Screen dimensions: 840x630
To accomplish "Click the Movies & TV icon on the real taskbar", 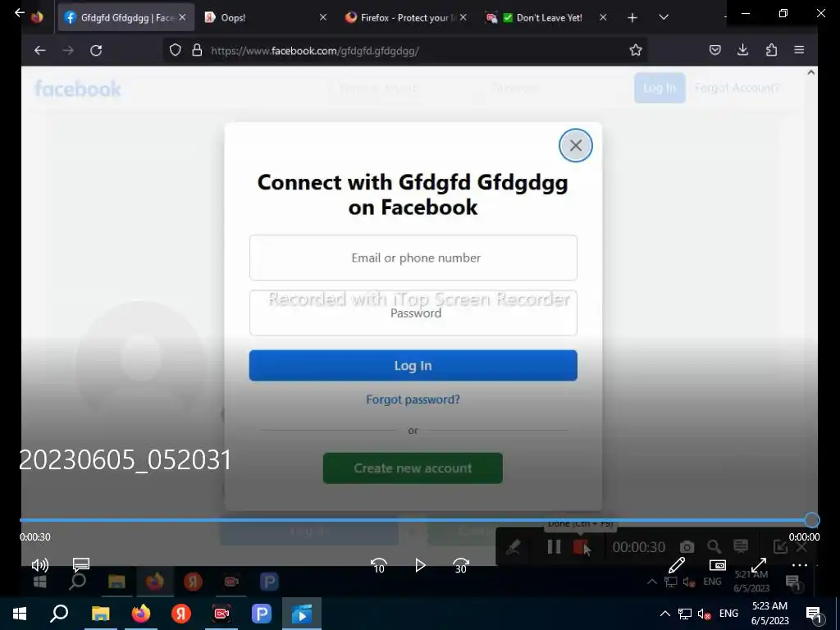I will (302, 614).
